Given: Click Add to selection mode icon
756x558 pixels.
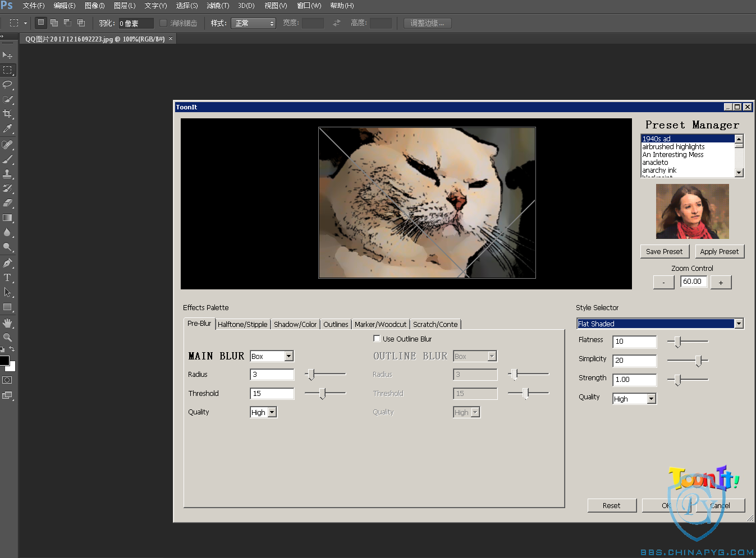Looking at the screenshot, I should (54, 23).
